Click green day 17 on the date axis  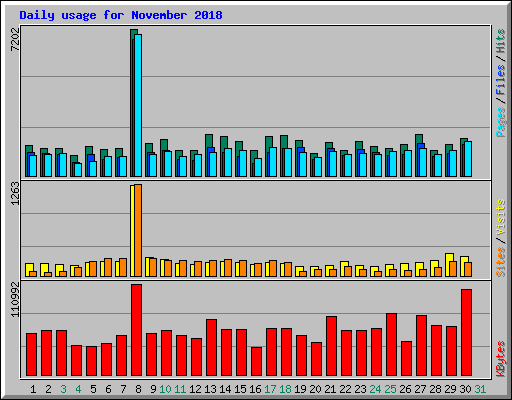coord(270,389)
